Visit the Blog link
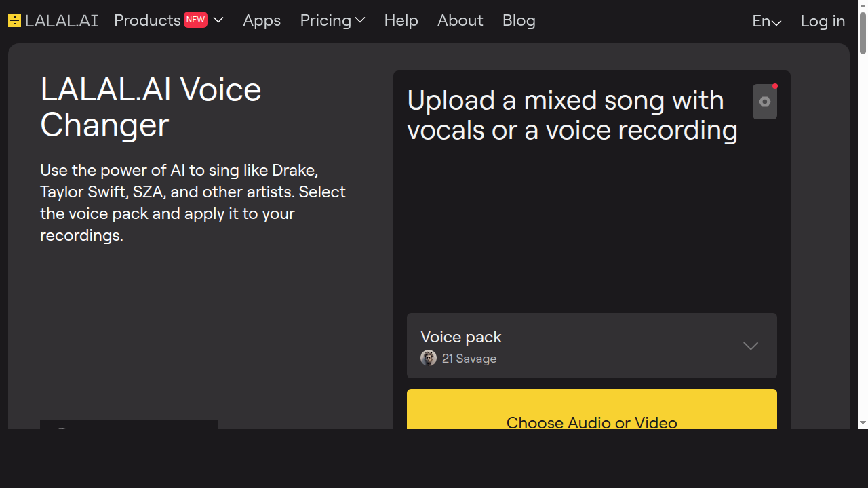Image resolution: width=868 pixels, height=488 pixels. pos(519,20)
